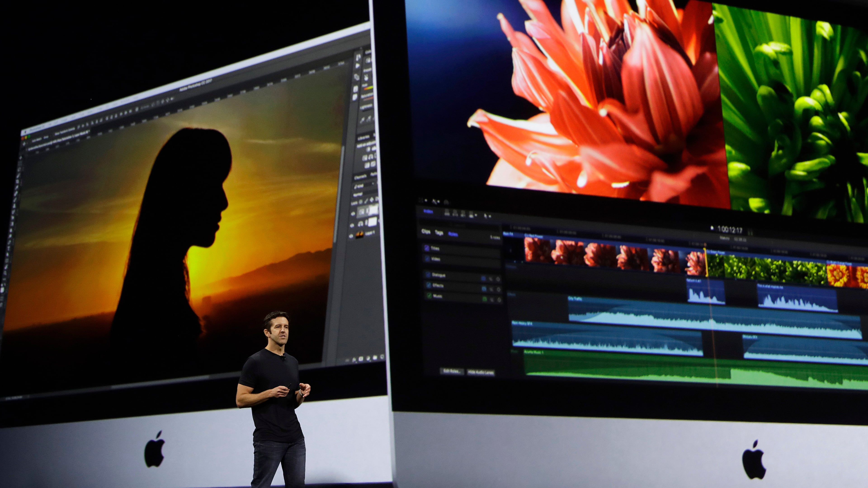
Task: Click the blue lane icon on the Dialogue row
Action: pyautogui.click(x=484, y=279)
